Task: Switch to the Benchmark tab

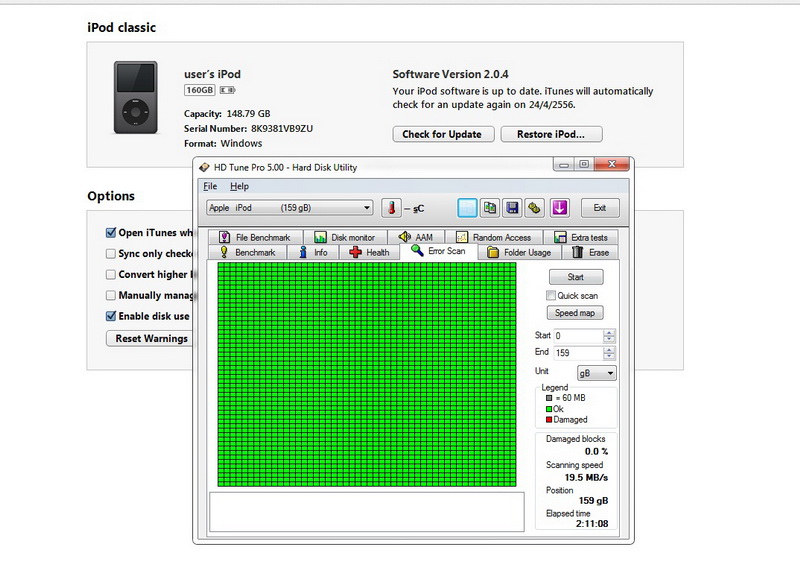Action: [247, 252]
